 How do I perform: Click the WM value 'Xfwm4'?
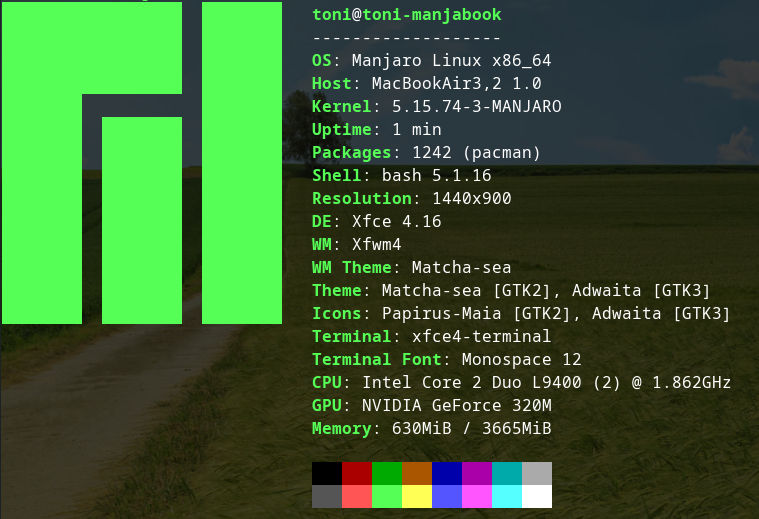(x=377, y=244)
